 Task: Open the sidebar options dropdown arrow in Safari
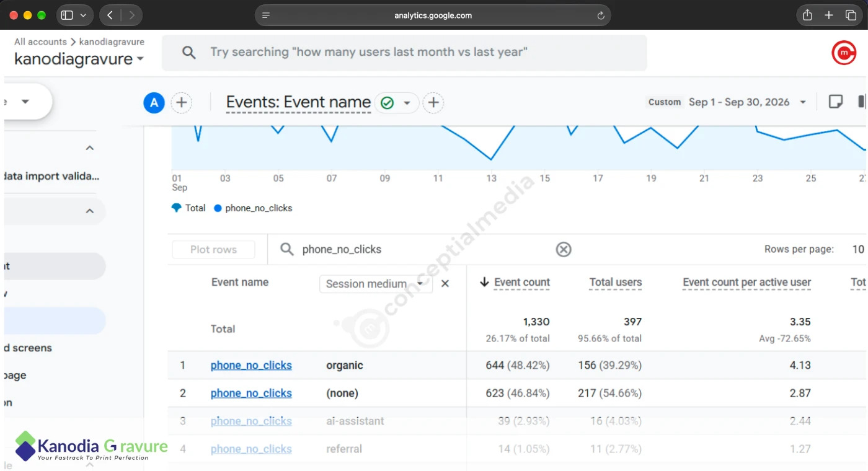(x=83, y=15)
